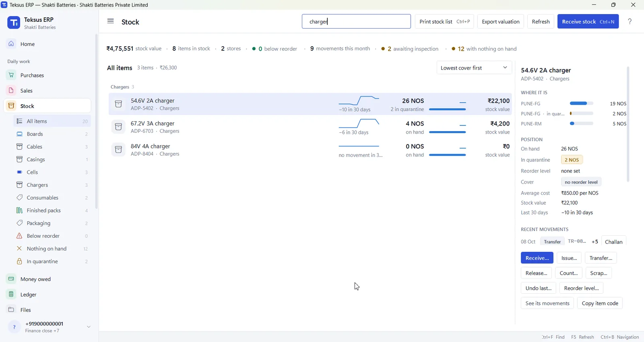Click the Below reorder warning triangle icon
The image size is (644, 342).
(19, 236)
